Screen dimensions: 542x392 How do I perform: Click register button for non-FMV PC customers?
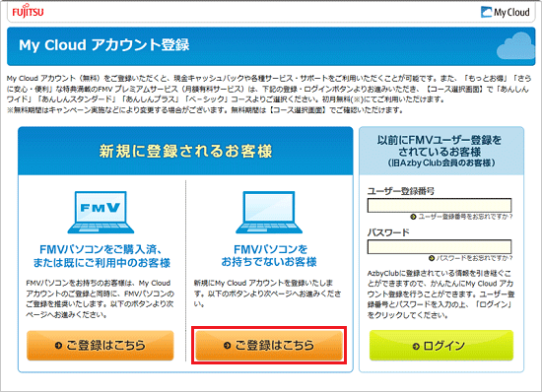pyautogui.click(x=269, y=345)
